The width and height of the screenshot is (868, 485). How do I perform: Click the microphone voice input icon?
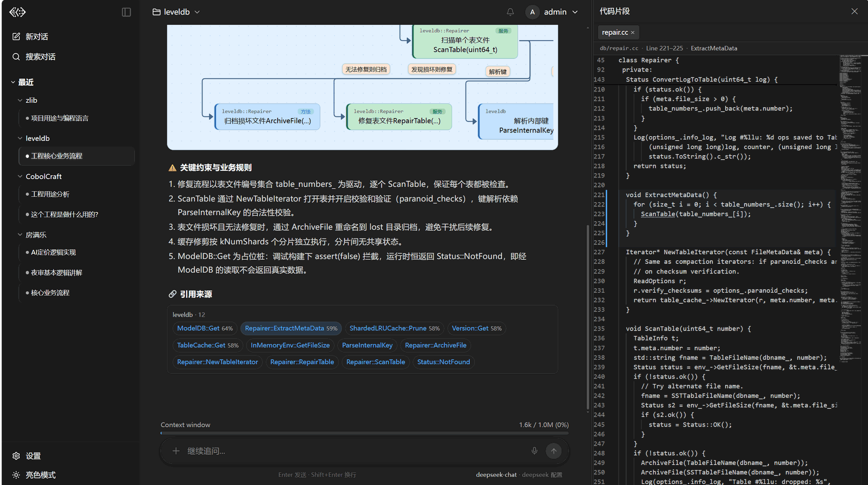pos(534,451)
